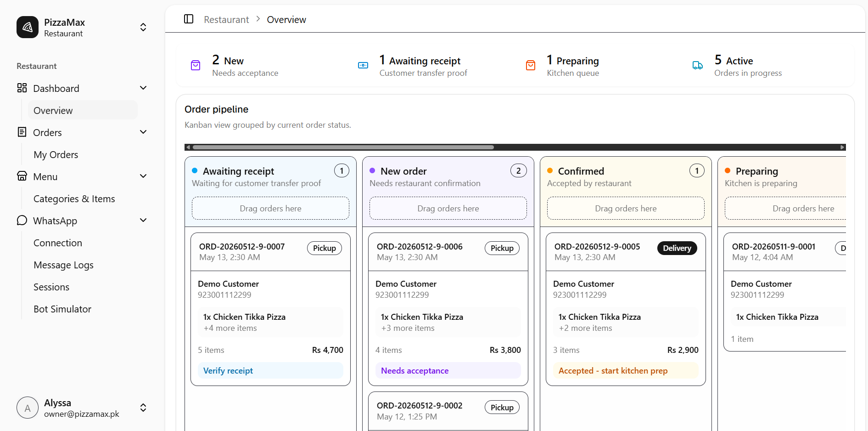Click Accepted - start kitchen prep
Screen dimensions: 868x431
(x=626, y=370)
